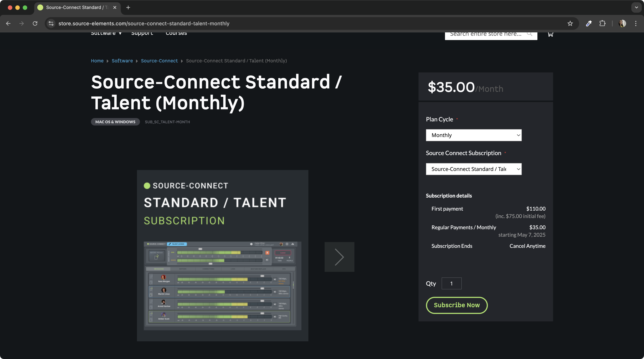
Task: Open the Plan Cycle dropdown
Action: click(473, 135)
